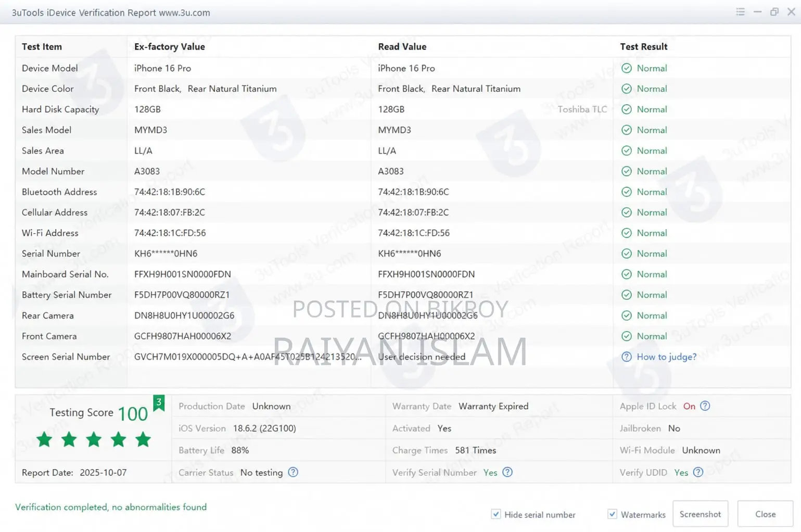Click the green 3uTools badge beside Testing Score
The height and width of the screenshot is (532, 801).
[159, 403]
